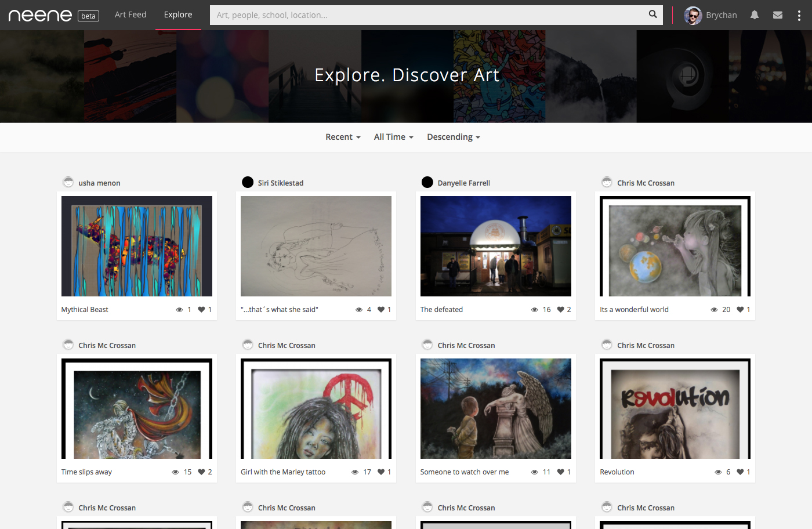Open the messages envelope icon

pos(778,15)
